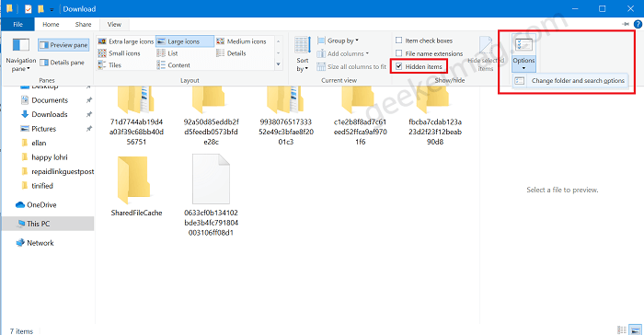Select Tiles layout option

109,65
